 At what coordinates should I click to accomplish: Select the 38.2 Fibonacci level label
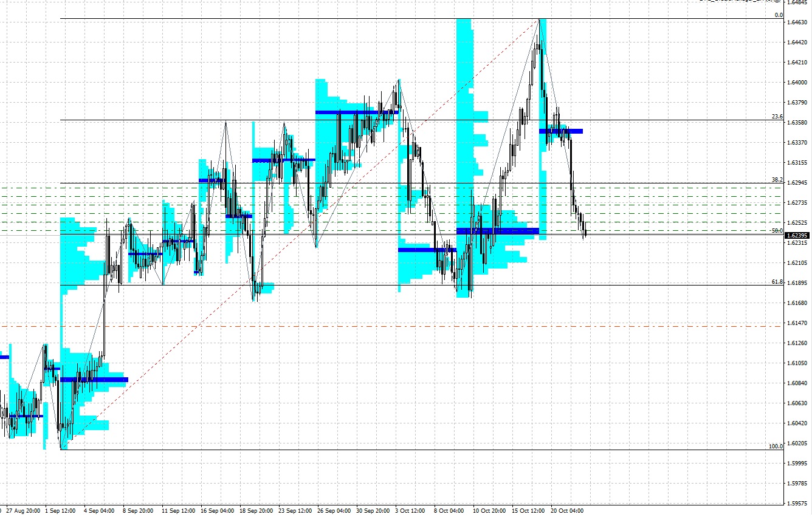coord(777,180)
